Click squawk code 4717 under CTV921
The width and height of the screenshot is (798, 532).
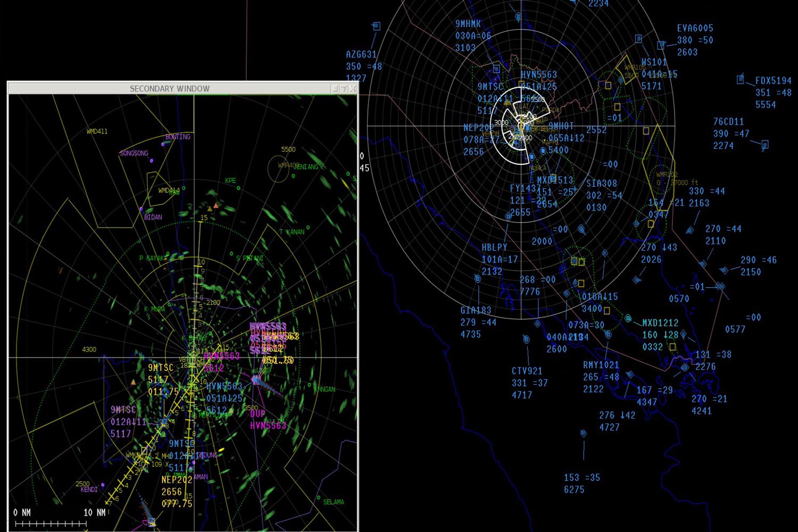(522, 395)
